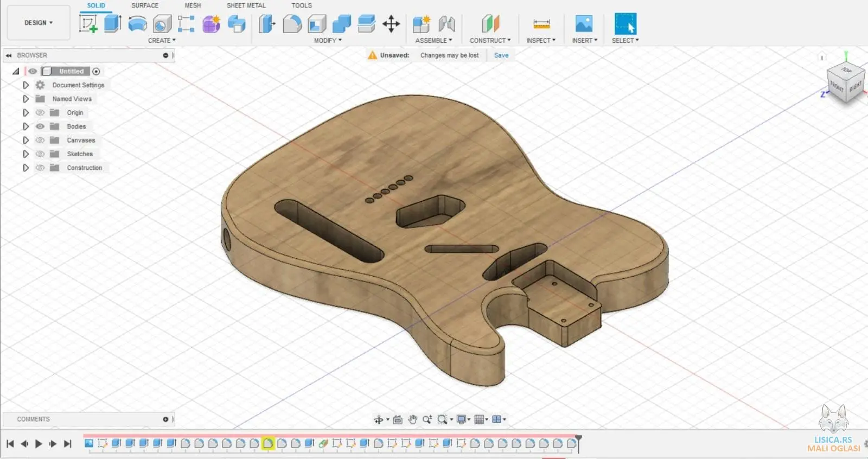Image resolution: width=868 pixels, height=459 pixels.
Task: Toggle visibility of the Origin folder
Action: [x=40, y=113]
